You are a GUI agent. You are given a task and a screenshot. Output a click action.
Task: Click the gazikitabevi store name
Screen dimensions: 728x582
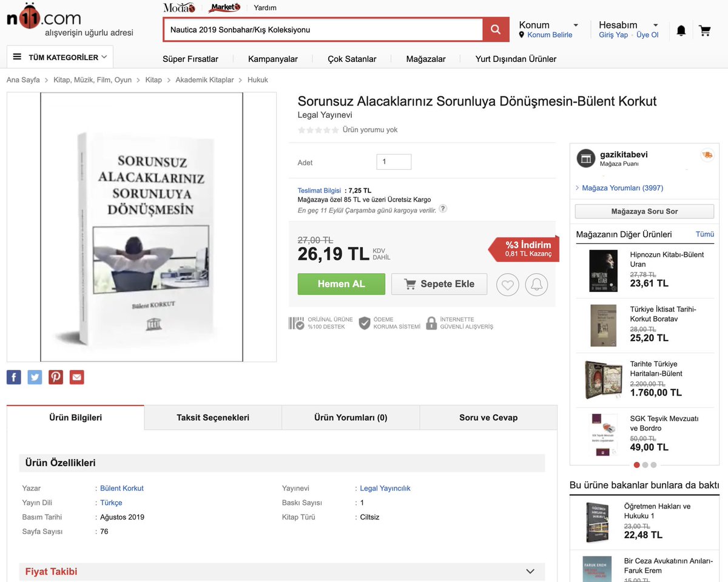click(x=624, y=155)
